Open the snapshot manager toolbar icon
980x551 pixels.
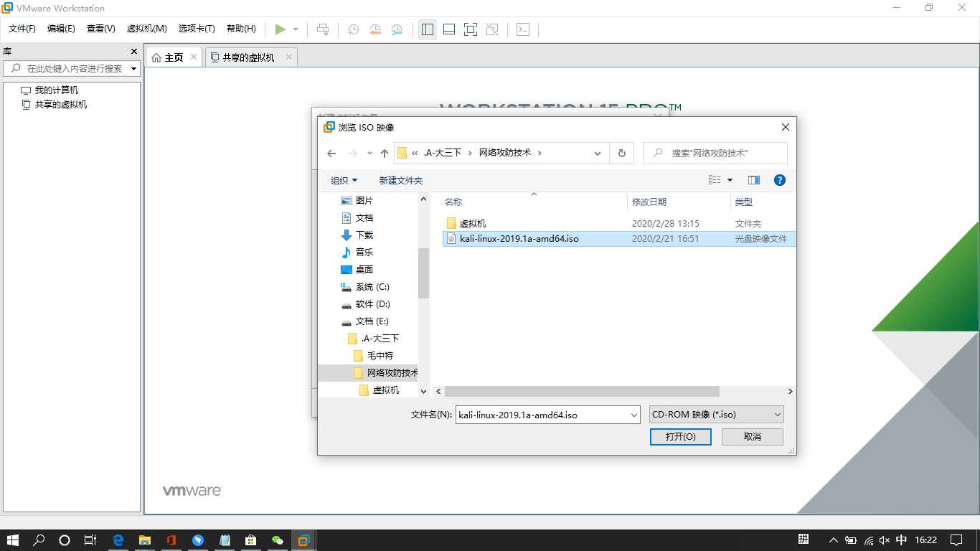tap(397, 29)
